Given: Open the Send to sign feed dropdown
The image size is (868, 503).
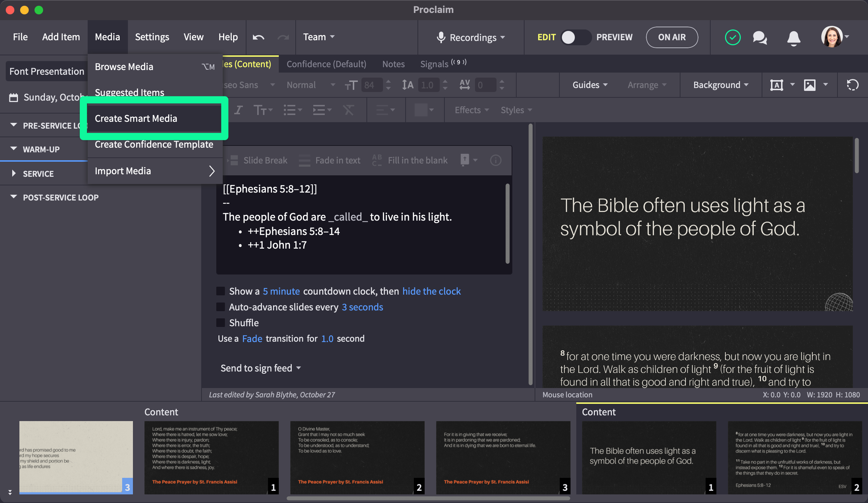Looking at the screenshot, I should pos(260,368).
